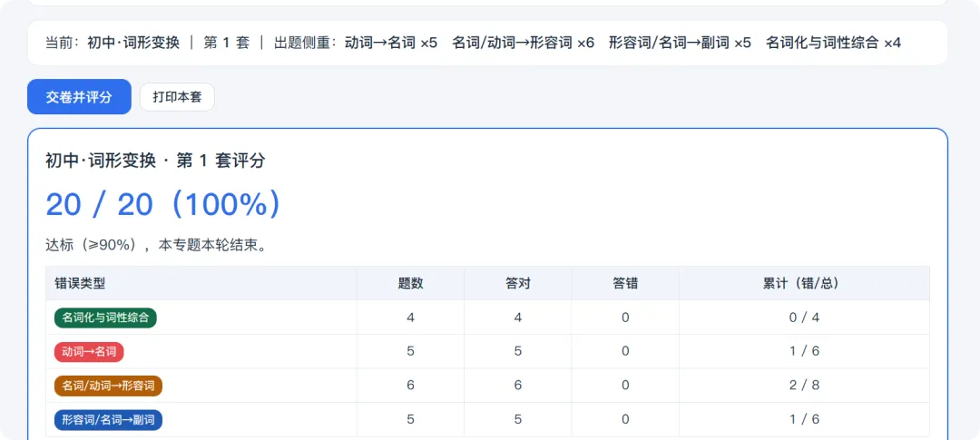Select the 名词化与词性综合 green tag

pos(105,318)
